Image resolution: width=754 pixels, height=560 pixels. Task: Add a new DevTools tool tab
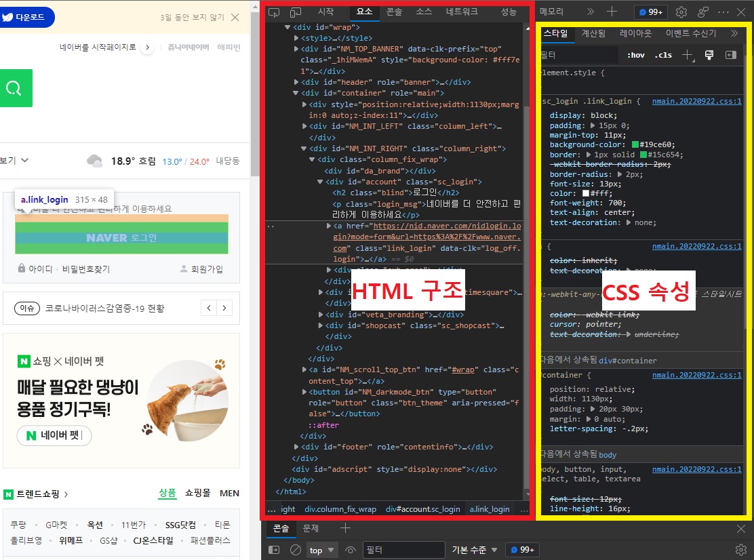612,12
